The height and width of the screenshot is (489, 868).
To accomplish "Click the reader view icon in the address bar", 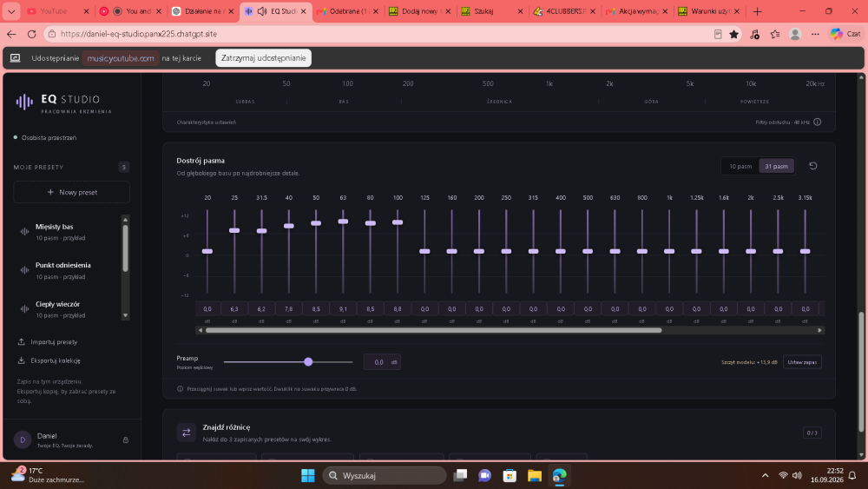I will (718, 35).
